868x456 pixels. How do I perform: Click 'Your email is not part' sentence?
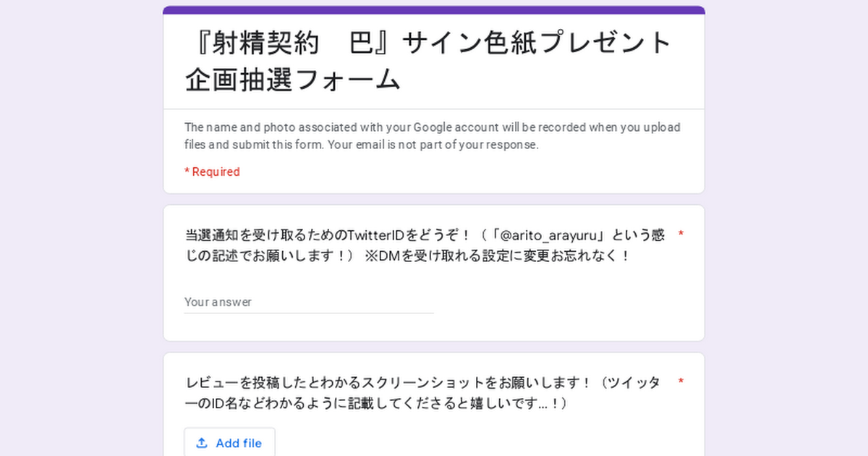[x=433, y=144]
